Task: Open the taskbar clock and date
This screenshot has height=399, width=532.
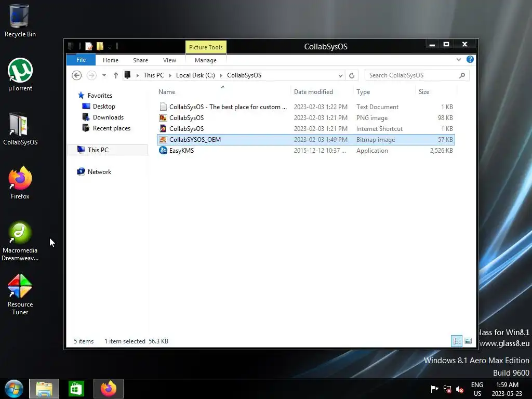Action: pos(507,389)
